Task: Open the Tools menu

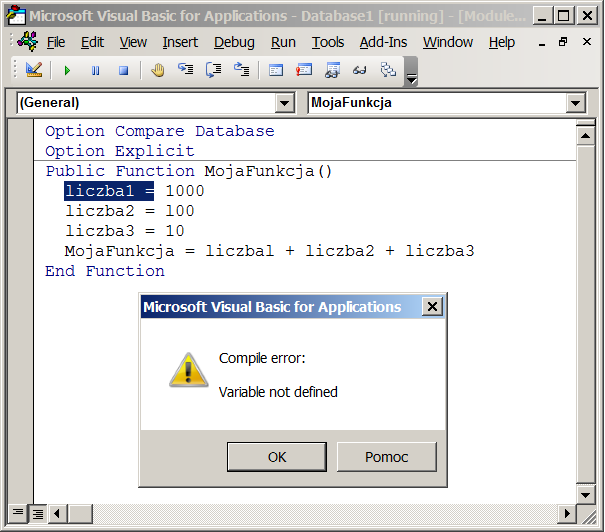Action: (x=328, y=42)
